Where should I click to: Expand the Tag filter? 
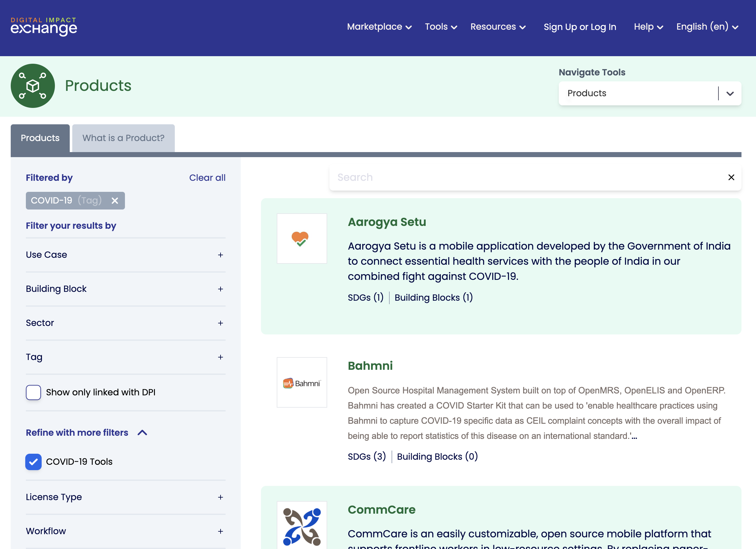point(126,357)
